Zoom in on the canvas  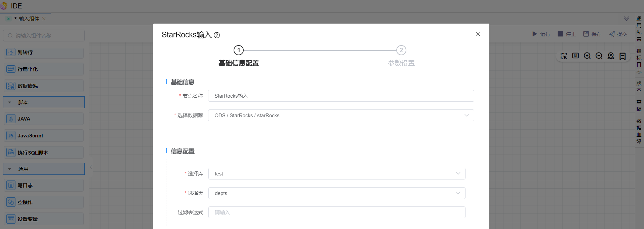[x=587, y=56]
